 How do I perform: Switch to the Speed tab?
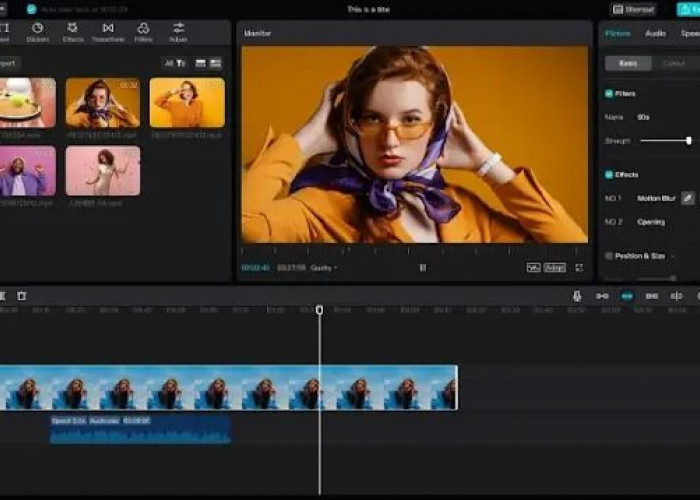click(690, 33)
